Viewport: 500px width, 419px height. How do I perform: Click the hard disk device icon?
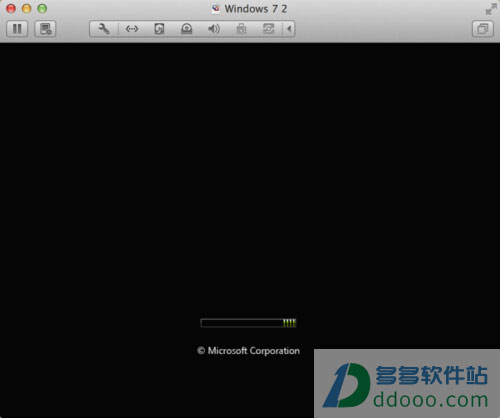(x=159, y=29)
